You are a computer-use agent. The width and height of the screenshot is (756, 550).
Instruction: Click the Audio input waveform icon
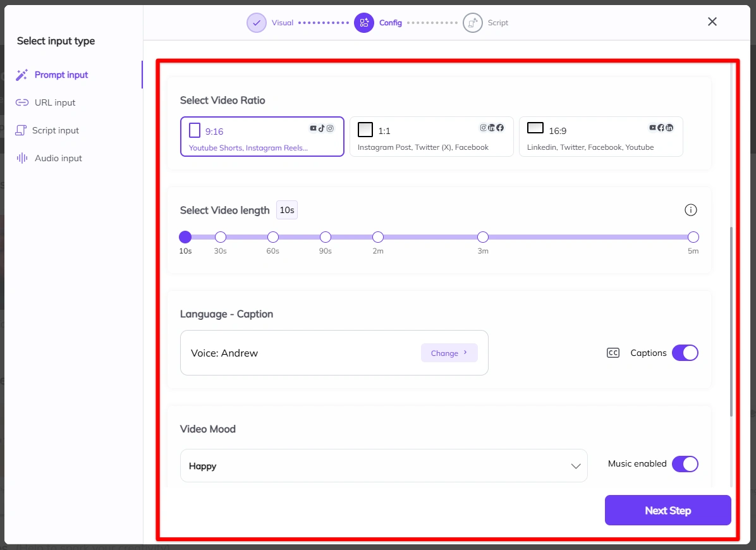click(x=21, y=158)
